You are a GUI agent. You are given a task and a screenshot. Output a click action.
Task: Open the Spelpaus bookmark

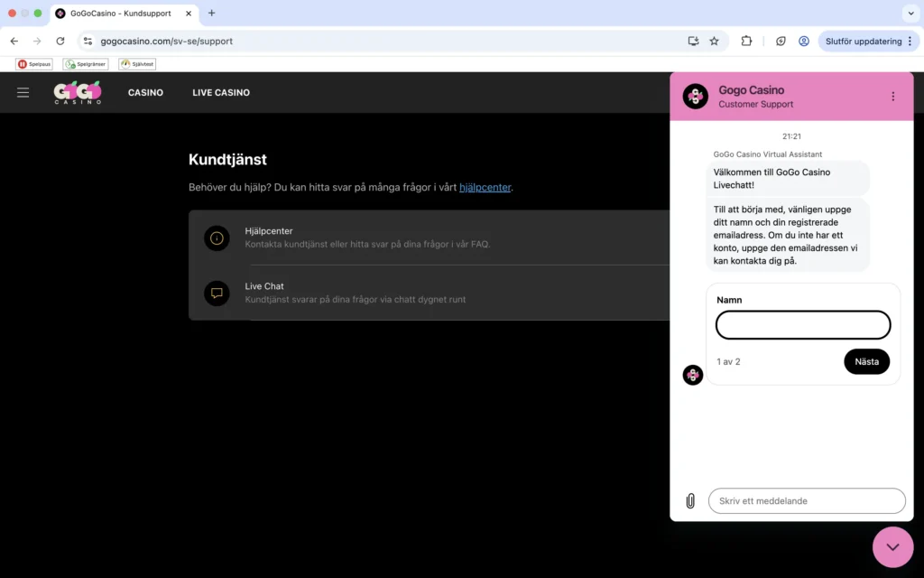[32, 63]
